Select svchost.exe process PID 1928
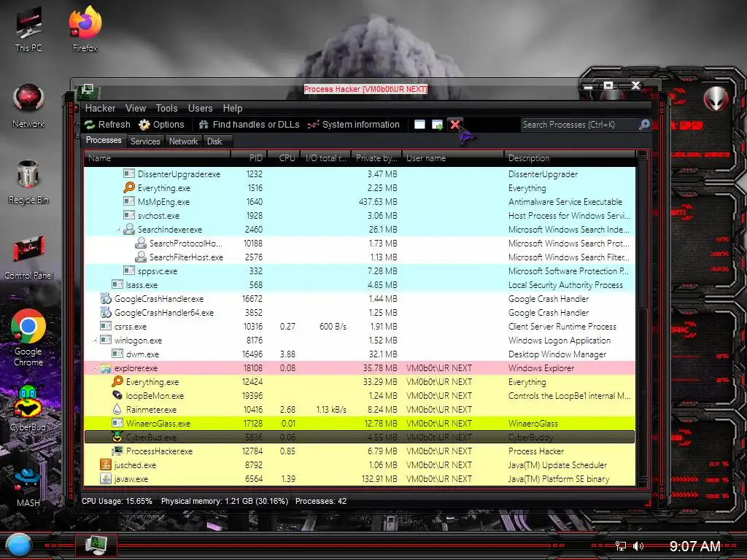The width and height of the screenshot is (747, 560). pos(360,216)
